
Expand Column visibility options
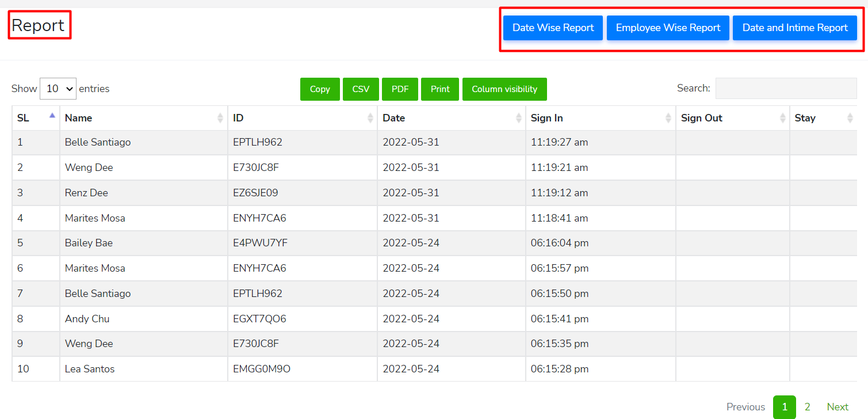tap(504, 89)
